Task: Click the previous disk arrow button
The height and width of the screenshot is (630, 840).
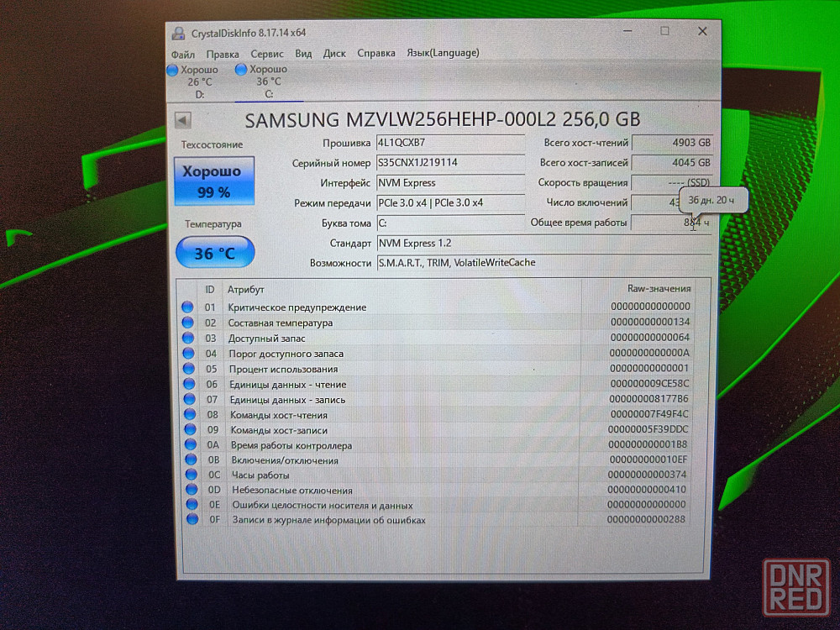Action: pyautogui.click(x=182, y=119)
